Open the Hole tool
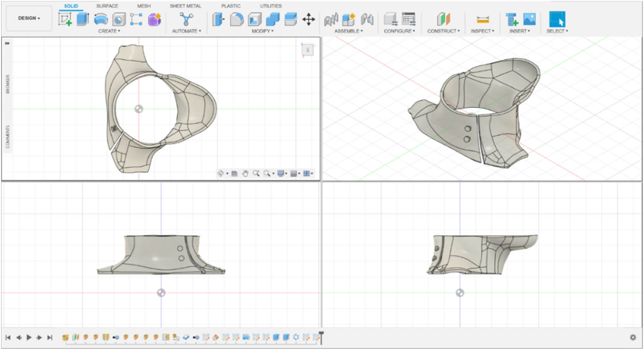 pyautogui.click(x=118, y=19)
